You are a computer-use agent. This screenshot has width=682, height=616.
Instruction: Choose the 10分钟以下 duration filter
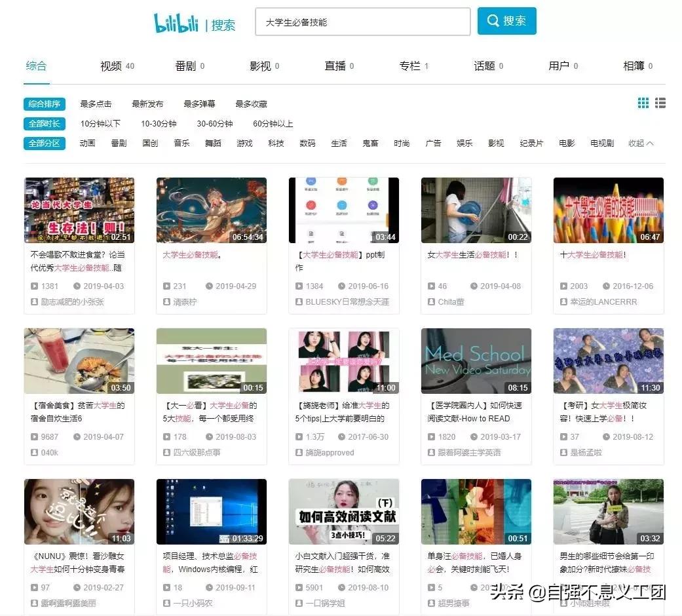tap(101, 124)
